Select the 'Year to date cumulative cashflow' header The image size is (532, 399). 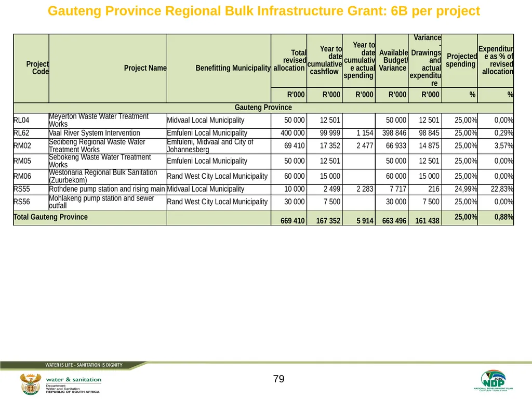[x=325, y=60]
